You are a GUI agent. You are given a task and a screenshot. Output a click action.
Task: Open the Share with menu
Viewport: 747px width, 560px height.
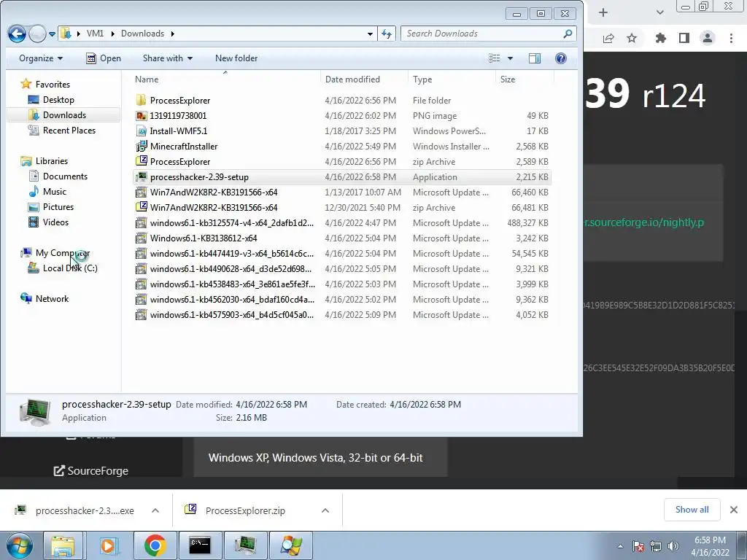(x=168, y=58)
